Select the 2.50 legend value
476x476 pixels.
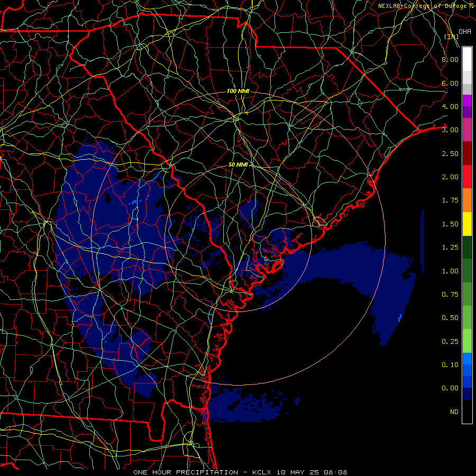(x=450, y=153)
